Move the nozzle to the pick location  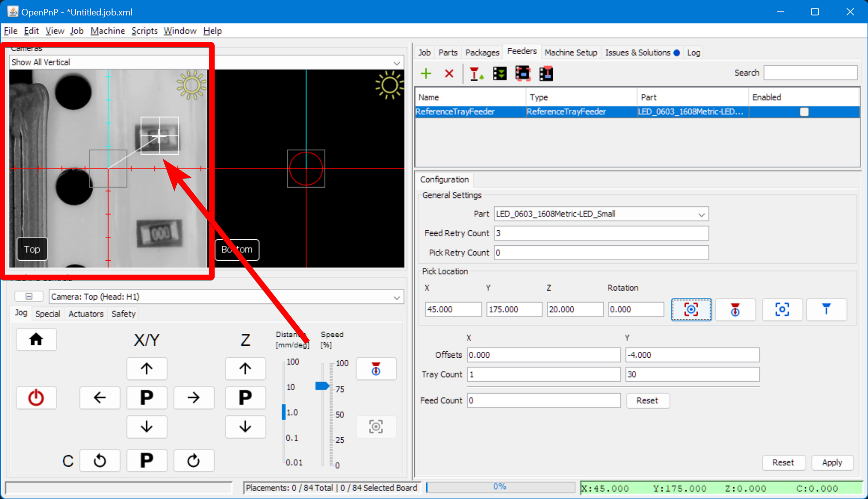827,309
